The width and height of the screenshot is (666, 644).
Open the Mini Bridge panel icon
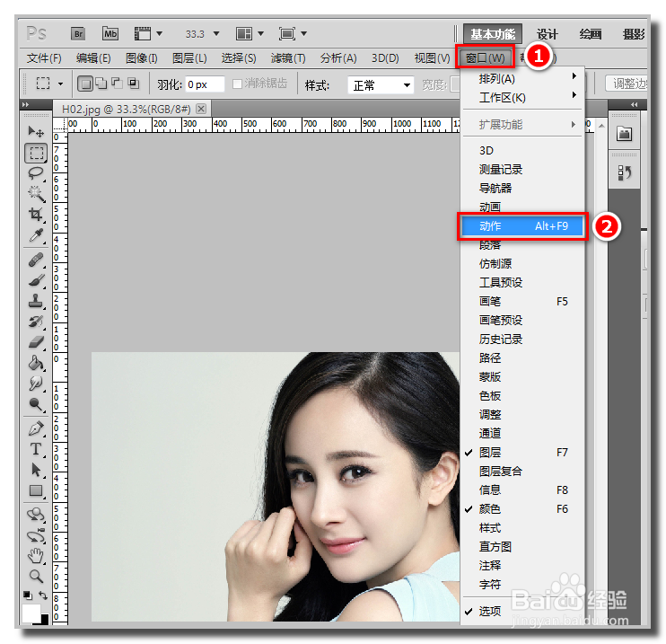pos(624,134)
